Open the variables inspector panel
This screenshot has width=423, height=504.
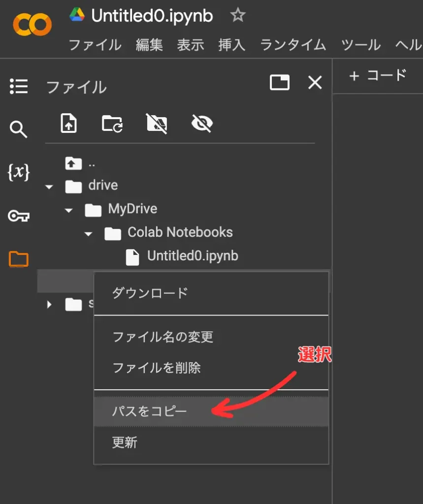pyautogui.click(x=19, y=173)
